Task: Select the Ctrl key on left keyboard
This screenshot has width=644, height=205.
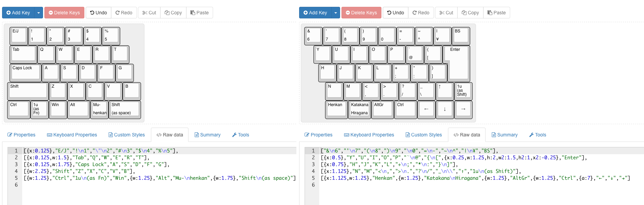Action: (x=19, y=109)
